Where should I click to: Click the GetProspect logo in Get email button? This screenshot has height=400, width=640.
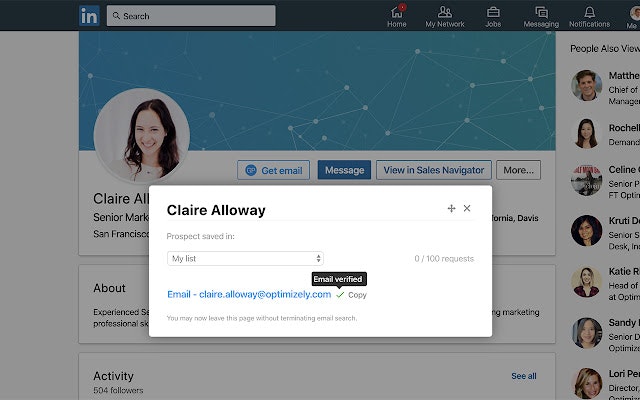[x=251, y=170]
